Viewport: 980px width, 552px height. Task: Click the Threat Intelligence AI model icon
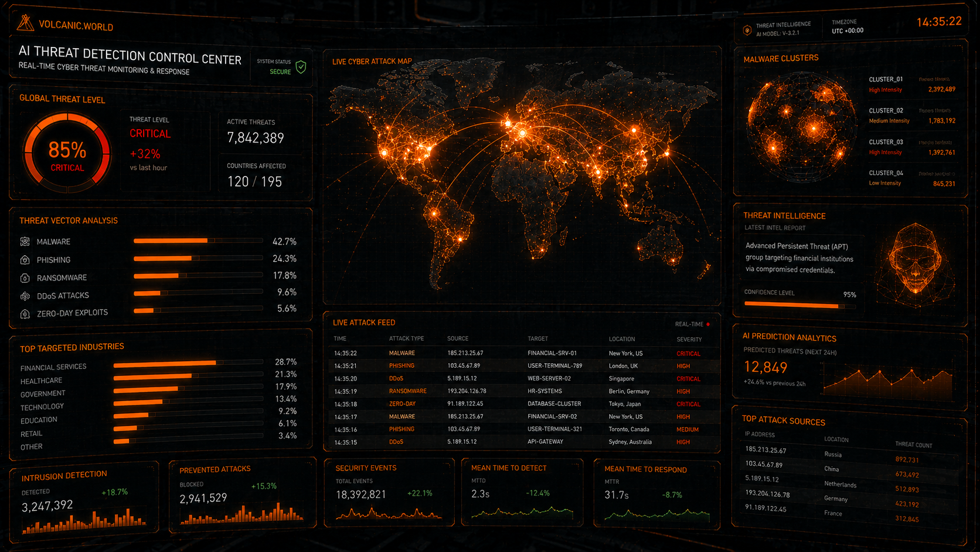(x=747, y=30)
